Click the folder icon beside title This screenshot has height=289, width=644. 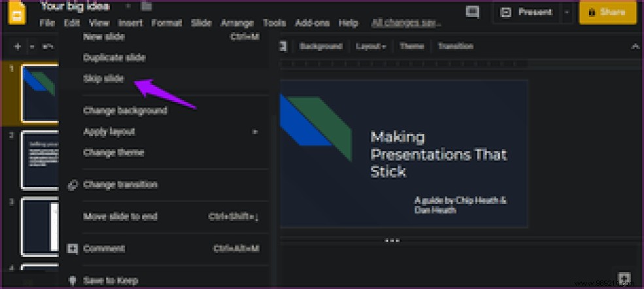coord(146,7)
